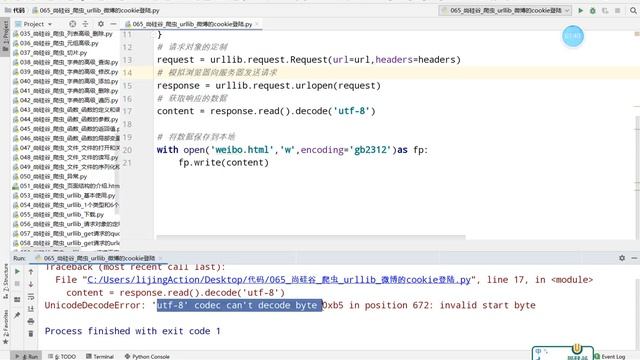This screenshot has height=360, width=640.
Task: Click the Stop icon in Run panel
Action: point(17,284)
